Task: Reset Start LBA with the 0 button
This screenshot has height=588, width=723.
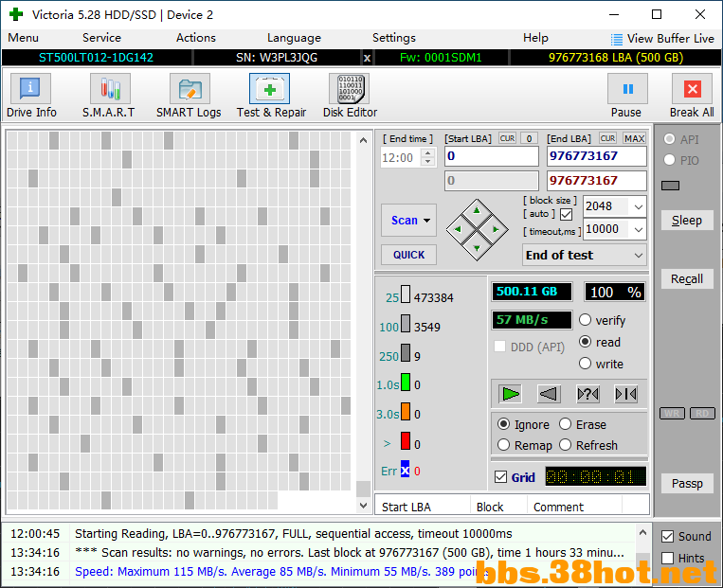Action: 529,138
